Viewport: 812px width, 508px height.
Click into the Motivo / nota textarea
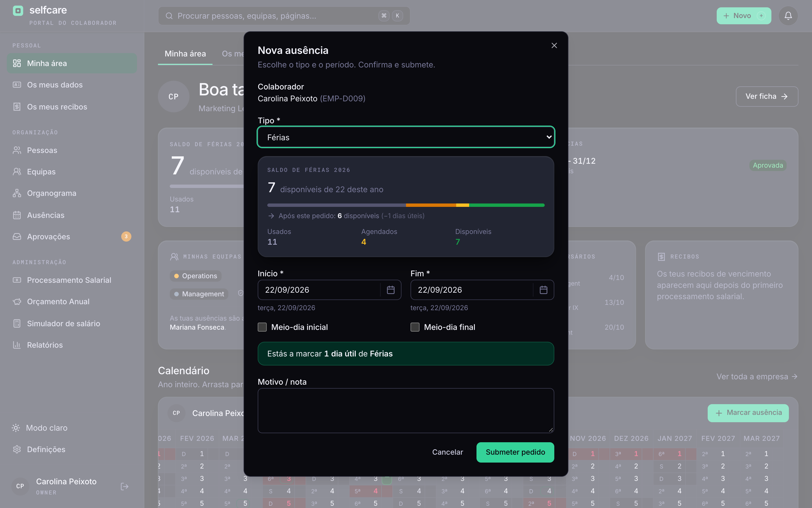pos(406,411)
